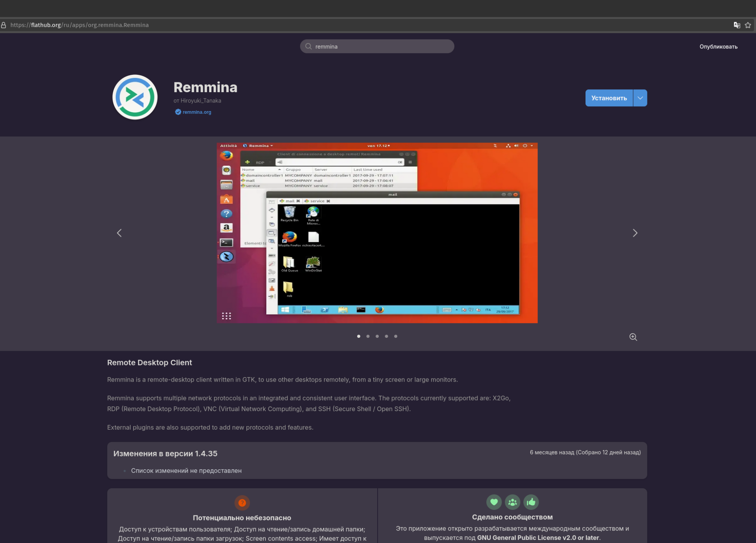Click the GNU General Public License v2.0 text
The image size is (756, 543).
coord(538,538)
